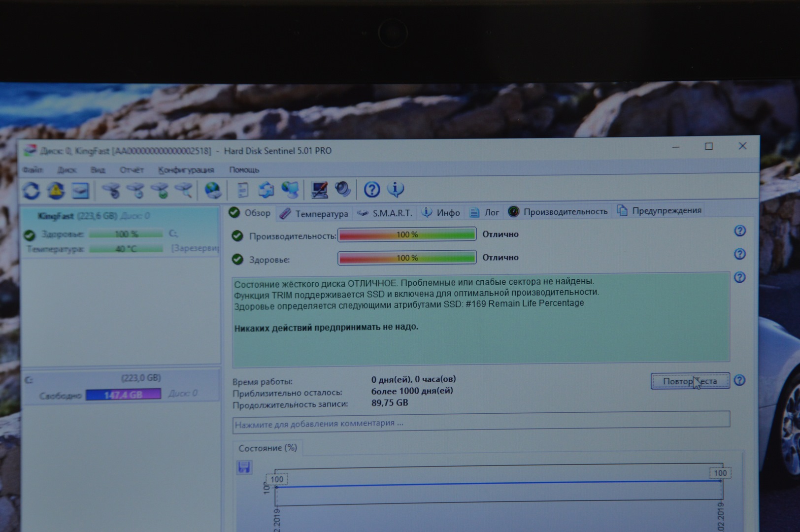The width and height of the screenshot is (800, 532).
Task: Click the Повтор теста button
Action: pyautogui.click(x=690, y=381)
